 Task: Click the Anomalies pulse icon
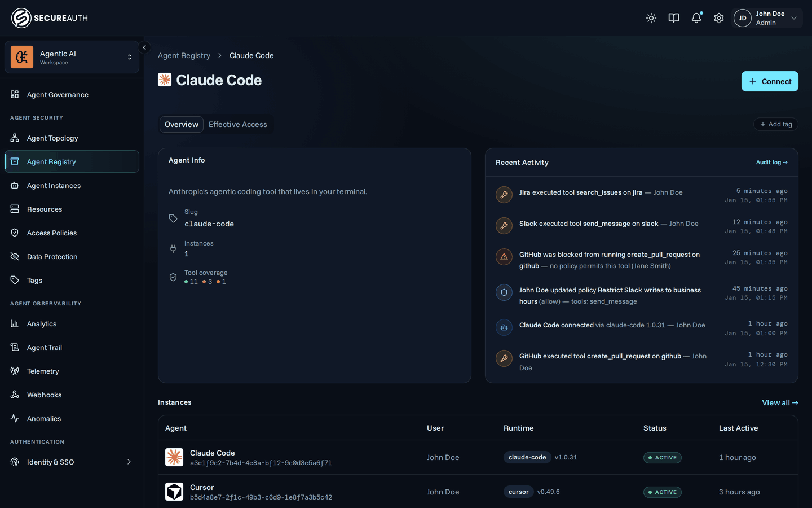(x=15, y=419)
